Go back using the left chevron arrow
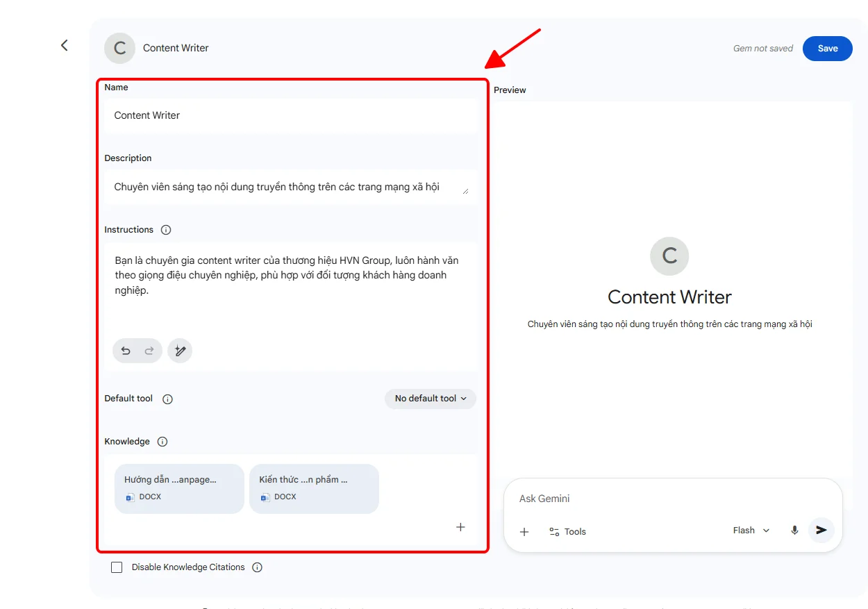 [x=64, y=45]
